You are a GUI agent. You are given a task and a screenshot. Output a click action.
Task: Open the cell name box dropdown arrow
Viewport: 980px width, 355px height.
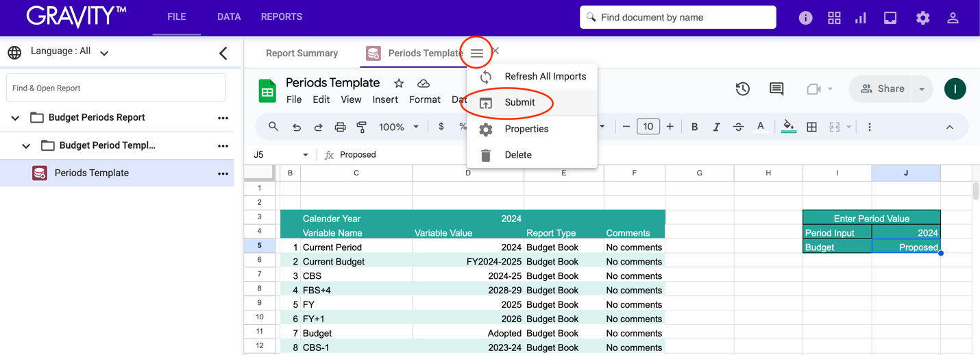pyautogui.click(x=306, y=155)
